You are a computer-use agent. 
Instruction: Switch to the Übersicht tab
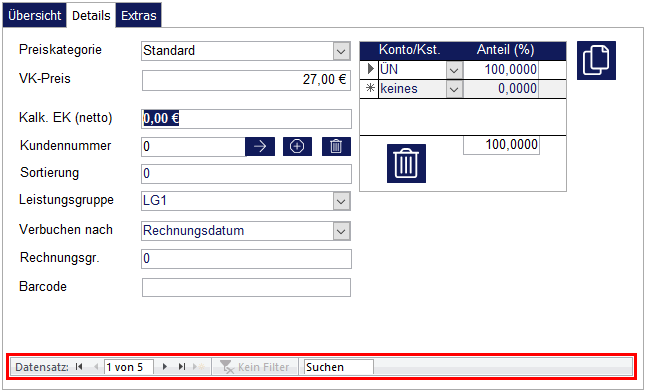tap(35, 16)
